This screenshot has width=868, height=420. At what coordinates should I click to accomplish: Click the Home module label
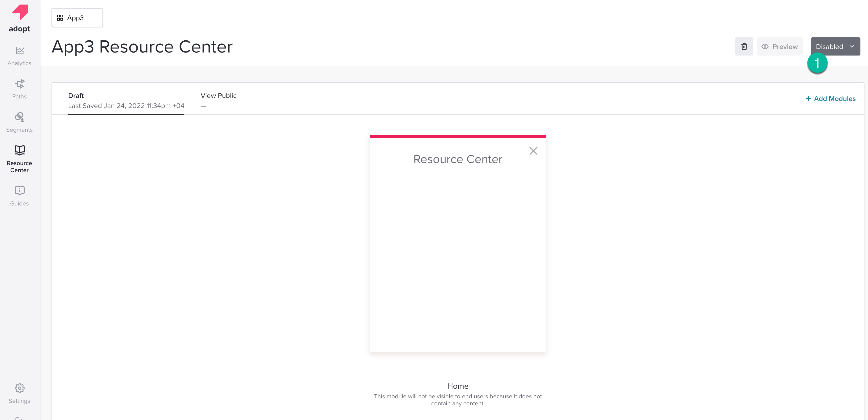click(457, 386)
